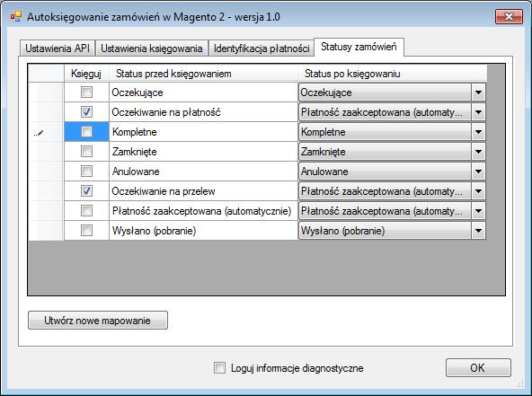The image size is (532, 396).
Task: Expand status-after dropdown for Oczekiwanie na przelew
Action: [x=478, y=191]
